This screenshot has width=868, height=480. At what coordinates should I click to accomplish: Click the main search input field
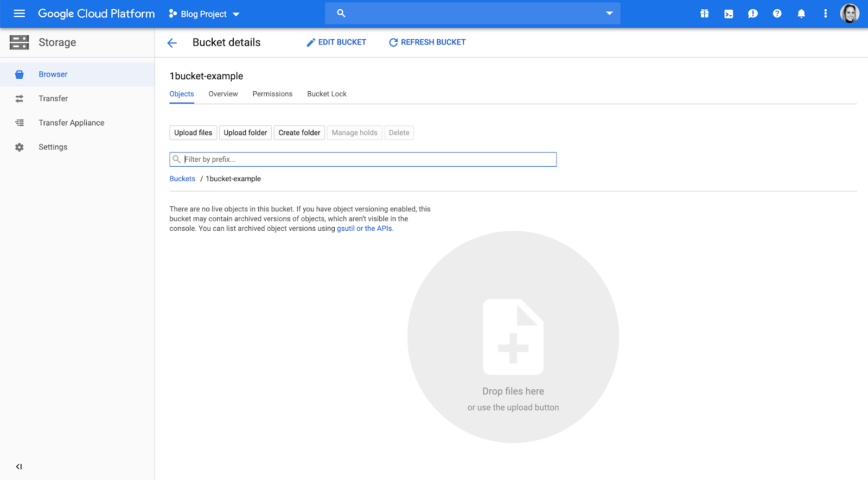click(473, 14)
